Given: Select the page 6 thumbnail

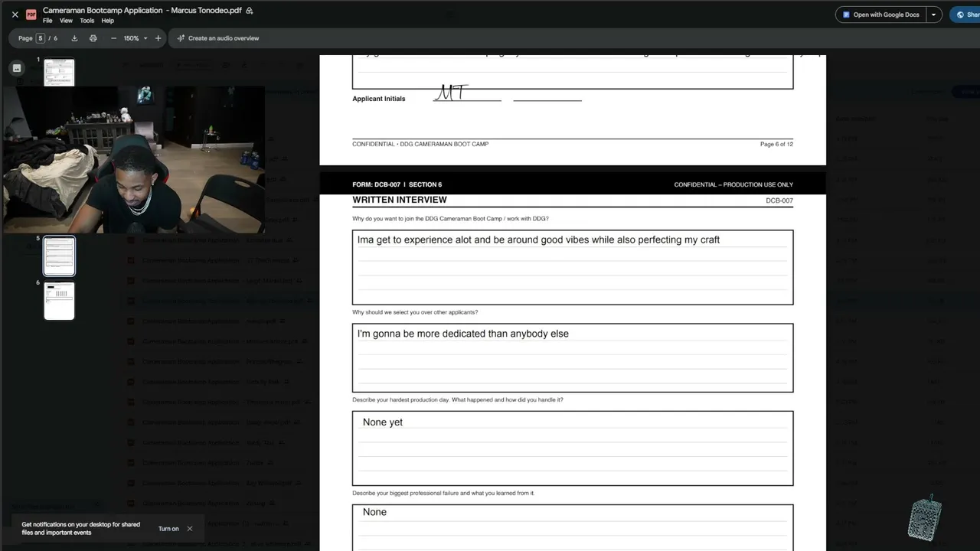Looking at the screenshot, I should click(59, 300).
